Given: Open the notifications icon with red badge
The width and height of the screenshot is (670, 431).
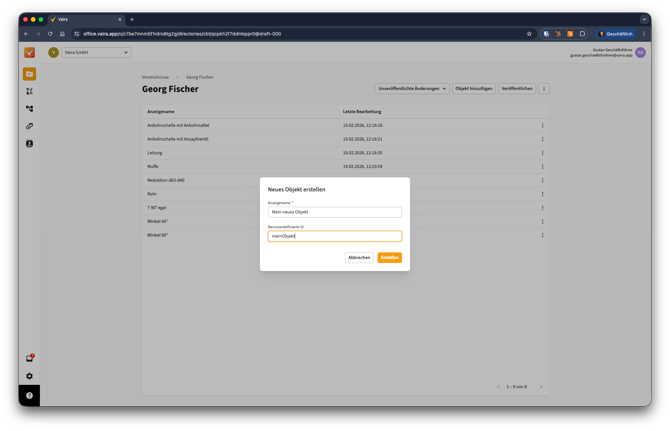Looking at the screenshot, I should 30,358.
